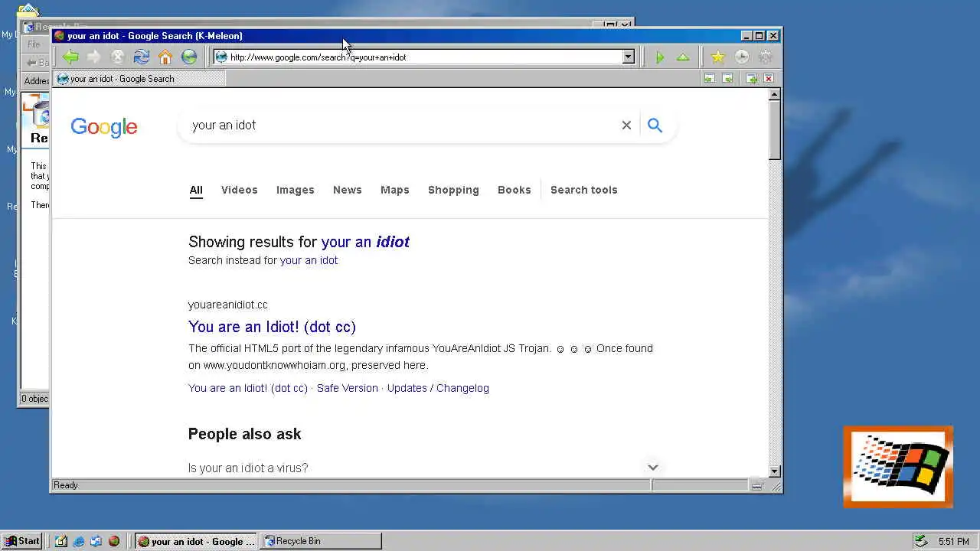Screen dimensions: 980x551
Task: Click the 'youareanidiot.cc' site text
Action: (228, 305)
